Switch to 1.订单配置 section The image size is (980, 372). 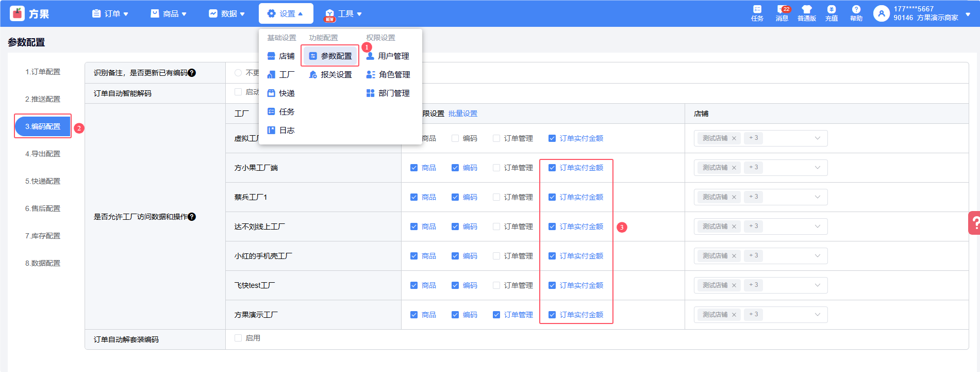click(x=43, y=72)
